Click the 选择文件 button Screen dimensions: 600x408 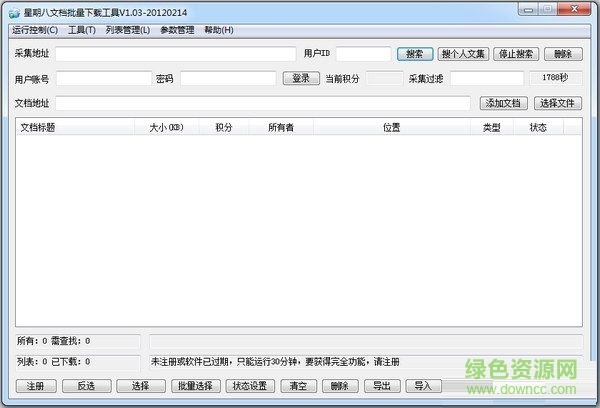click(x=558, y=103)
